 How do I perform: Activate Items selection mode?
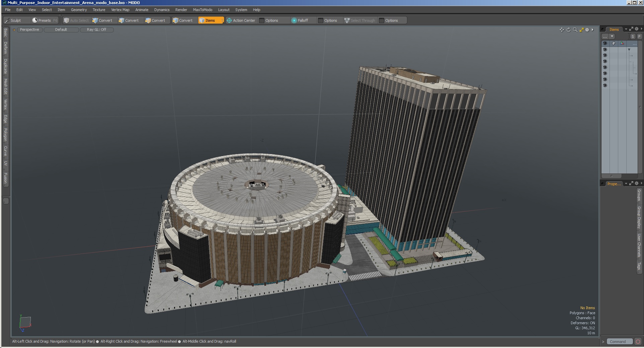click(x=211, y=20)
